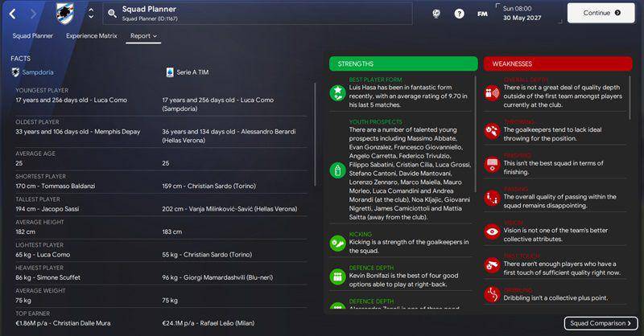Select '17 years and 256 days old - Luca Como'

pyautogui.click(x=72, y=100)
